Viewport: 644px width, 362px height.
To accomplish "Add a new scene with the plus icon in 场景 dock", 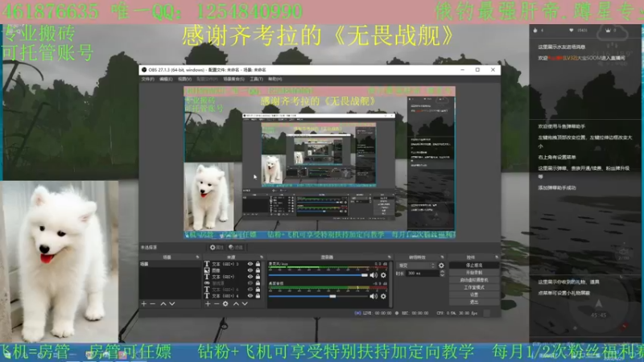I will (144, 304).
